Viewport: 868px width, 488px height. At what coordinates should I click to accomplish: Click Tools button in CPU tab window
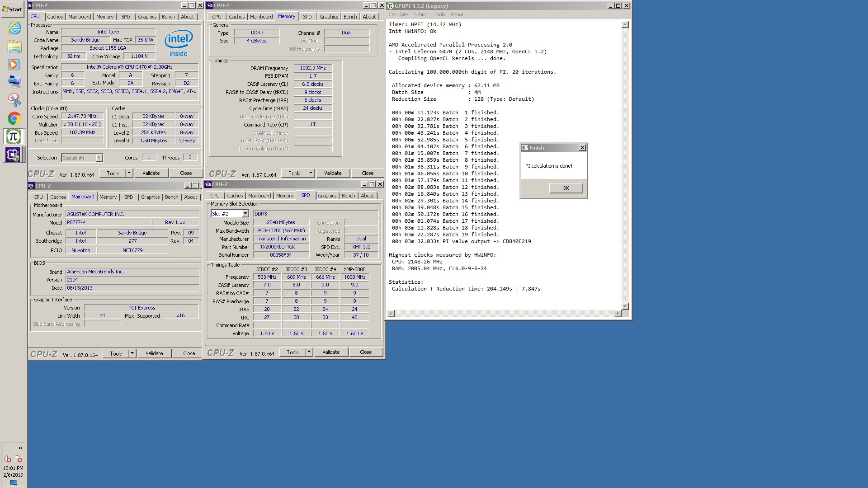click(113, 173)
